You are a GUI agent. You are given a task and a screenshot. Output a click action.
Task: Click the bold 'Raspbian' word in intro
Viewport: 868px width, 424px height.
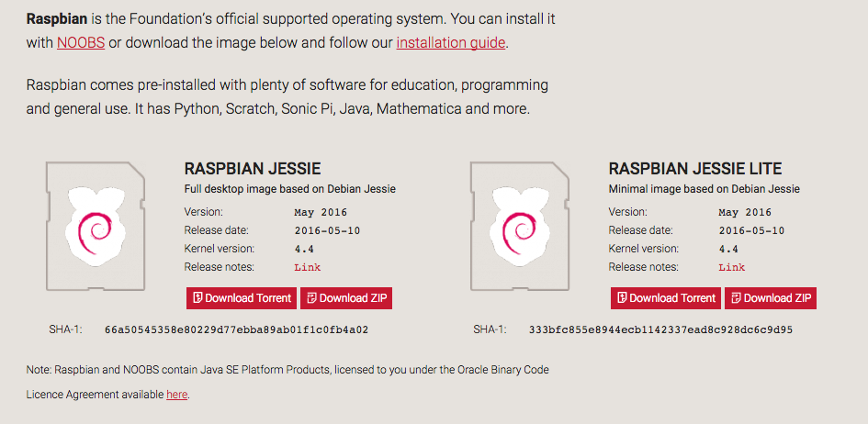[x=56, y=19]
